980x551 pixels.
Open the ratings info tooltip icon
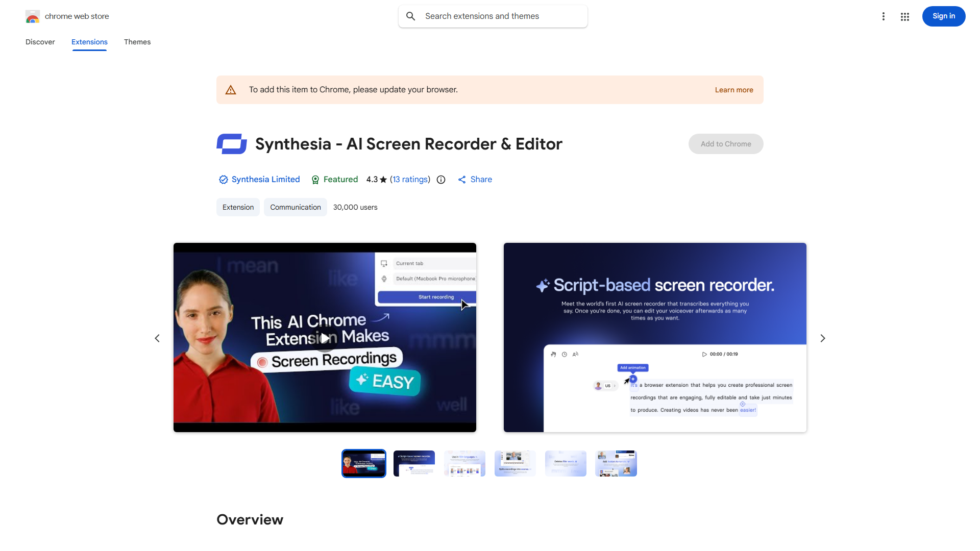click(x=440, y=180)
